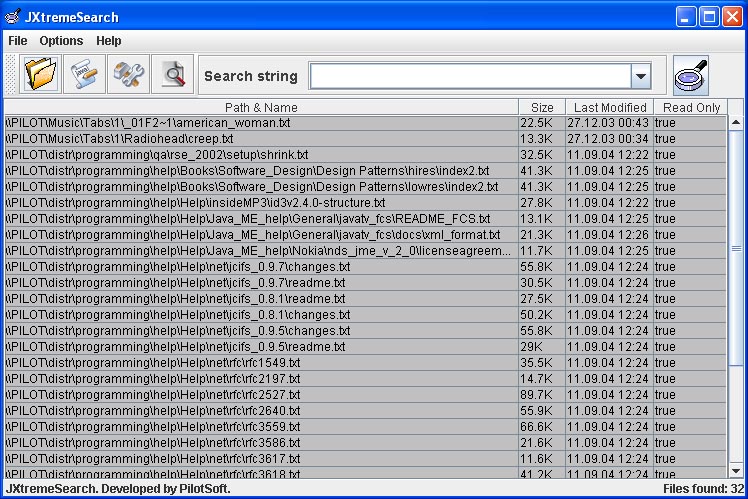Click the scrollbar up arrow
748x499 pixels.
(x=736, y=123)
